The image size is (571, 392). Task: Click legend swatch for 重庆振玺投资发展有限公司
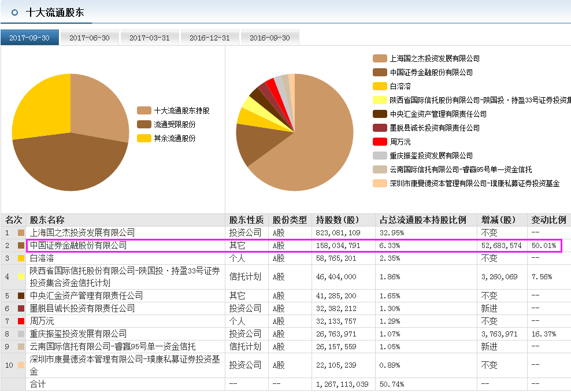[380, 156]
